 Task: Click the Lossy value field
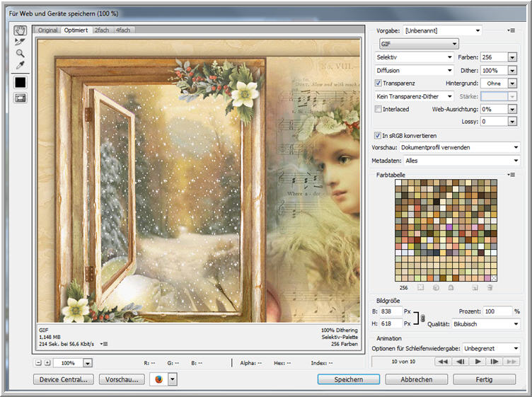pyautogui.click(x=494, y=122)
